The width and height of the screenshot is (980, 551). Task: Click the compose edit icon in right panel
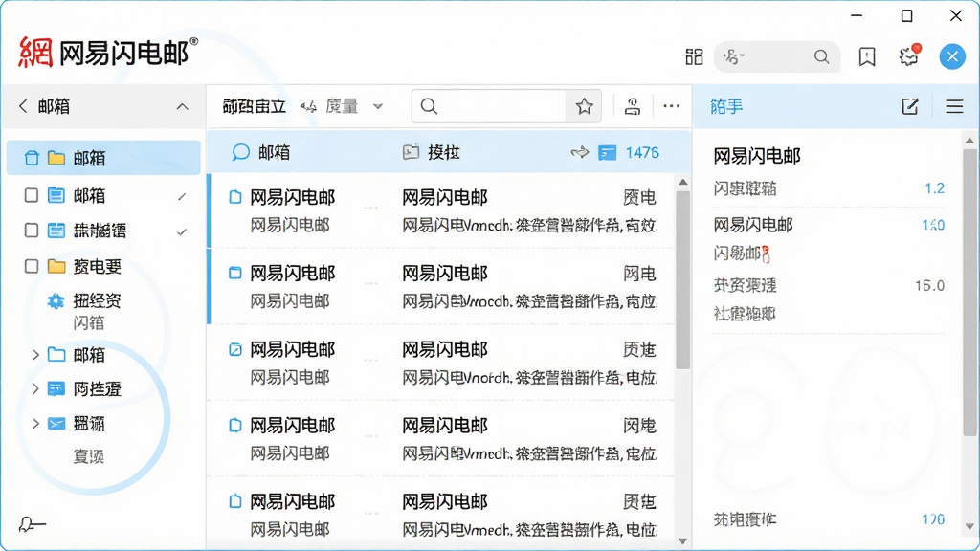pyautogui.click(x=910, y=106)
